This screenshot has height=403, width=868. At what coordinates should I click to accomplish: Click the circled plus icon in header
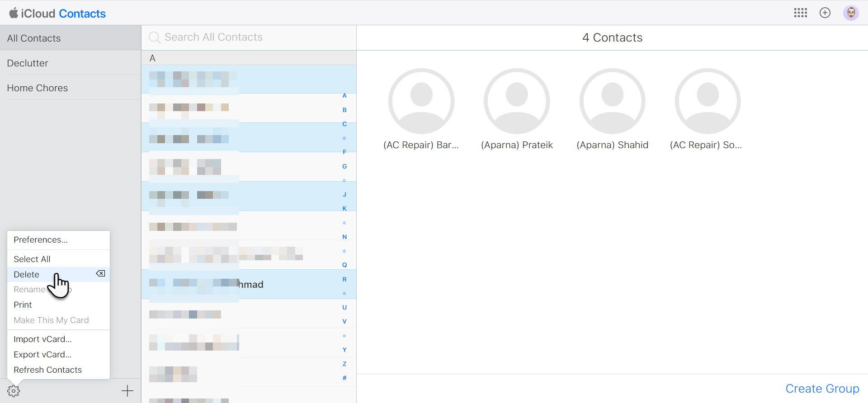tap(825, 13)
